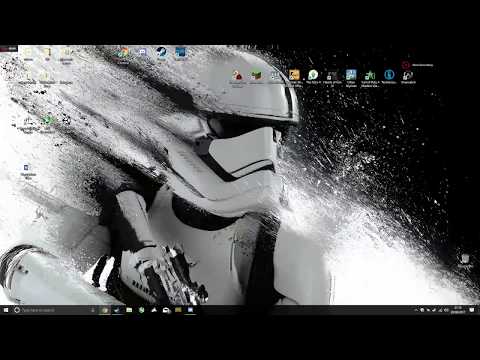This screenshot has width=480, height=360.
Task: Open the green figure desktop shortcut
Action: click(370, 75)
